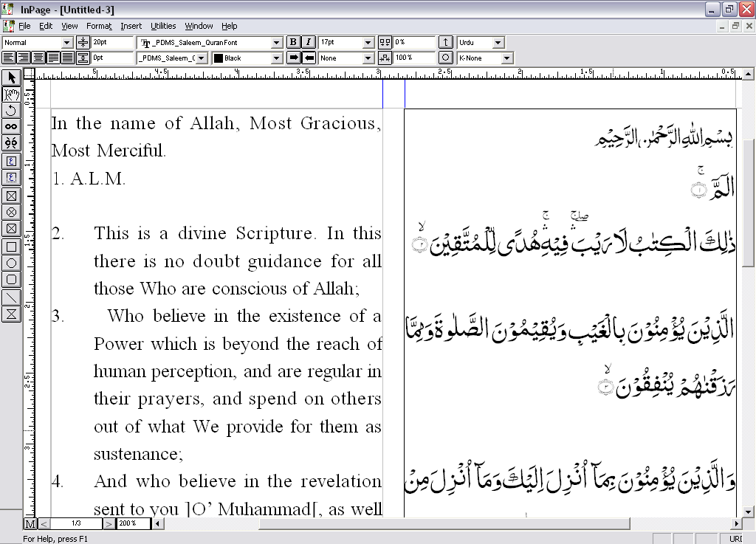Image resolution: width=756 pixels, height=544 pixels.
Task: Open the Help menu
Action: 229,26
